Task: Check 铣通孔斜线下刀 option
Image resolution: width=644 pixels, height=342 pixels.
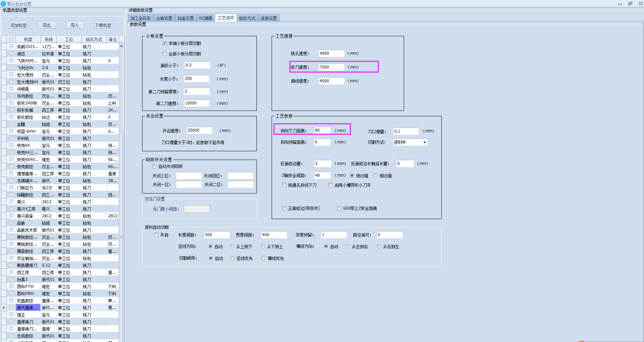Action: coord(284,185)
